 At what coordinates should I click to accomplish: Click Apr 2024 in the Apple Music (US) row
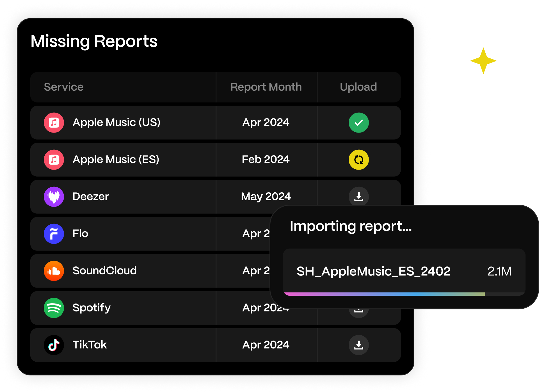tap(266, 123)
